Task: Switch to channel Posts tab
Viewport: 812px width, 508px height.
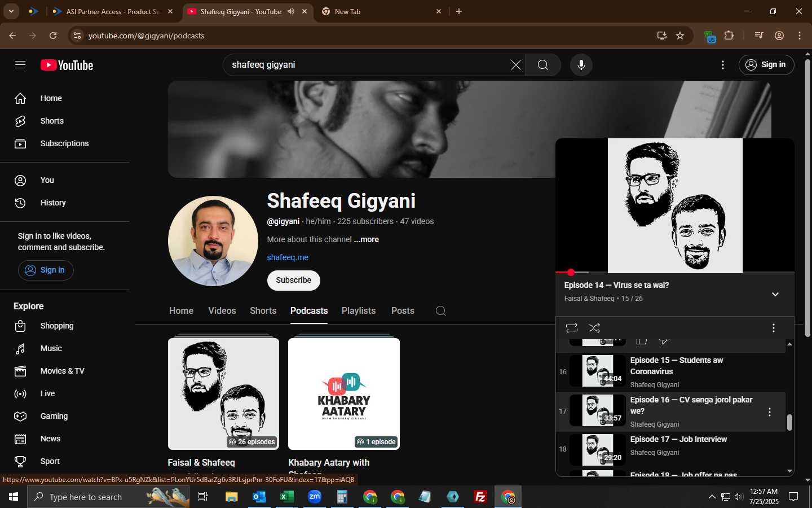Action: click(403, 311)
